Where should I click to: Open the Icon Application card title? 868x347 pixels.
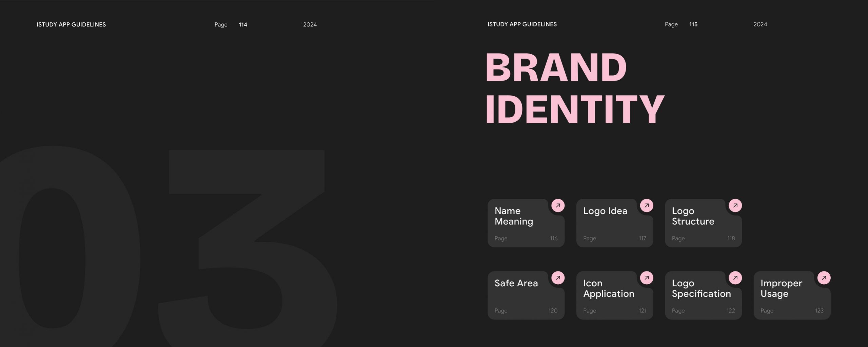(609, 288)
